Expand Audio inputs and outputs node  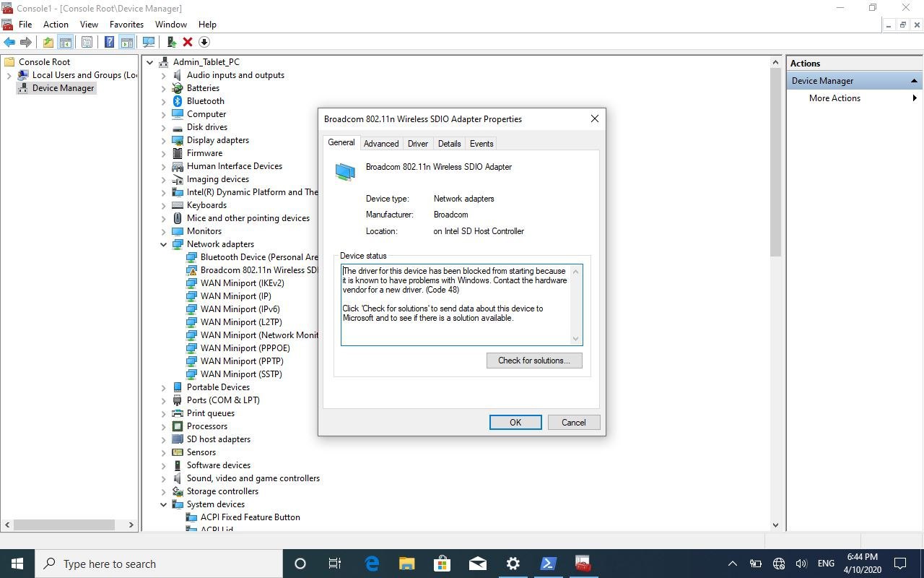tap(164, 75)
